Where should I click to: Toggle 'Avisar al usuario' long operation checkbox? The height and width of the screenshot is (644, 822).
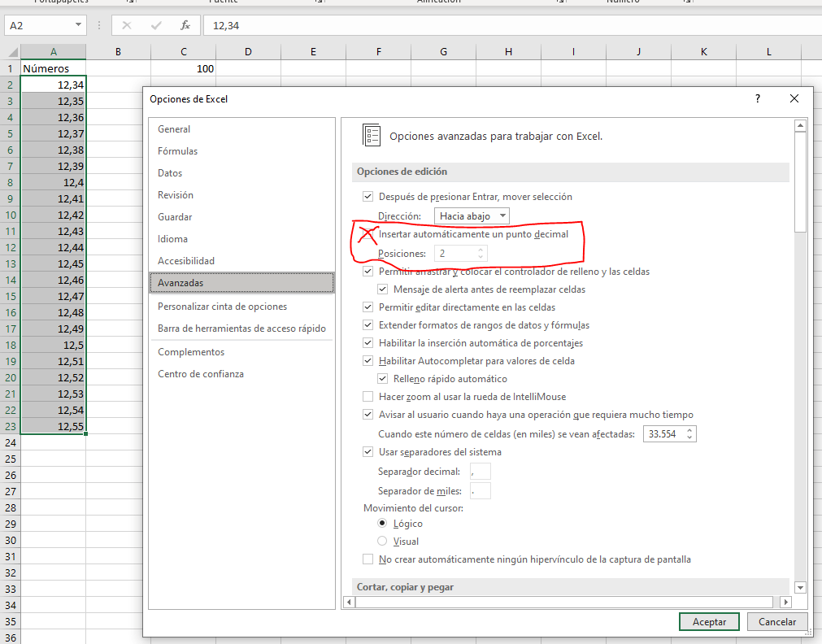tap(368, 415)
